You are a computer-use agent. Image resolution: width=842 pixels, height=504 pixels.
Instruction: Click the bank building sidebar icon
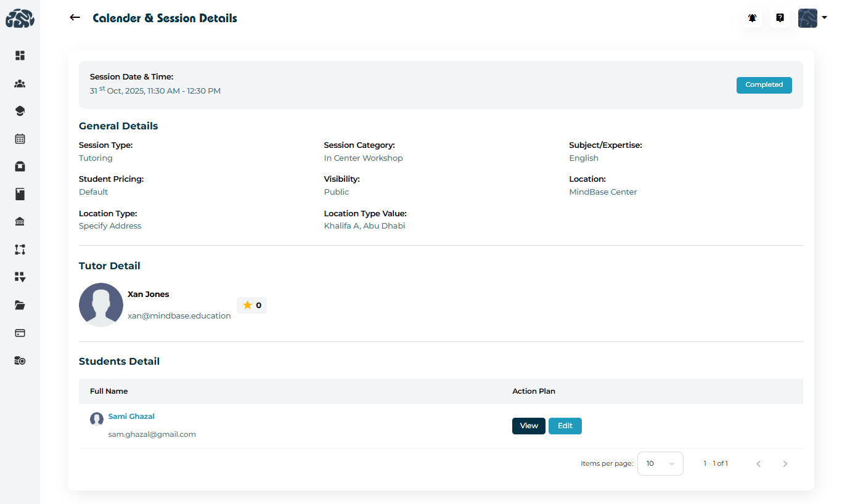[20, 222]
